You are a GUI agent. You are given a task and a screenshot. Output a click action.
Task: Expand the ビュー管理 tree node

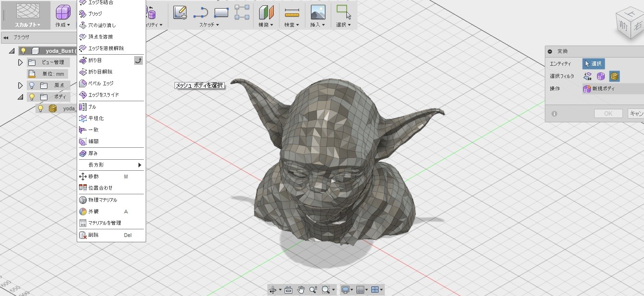(x=21, y=62)
